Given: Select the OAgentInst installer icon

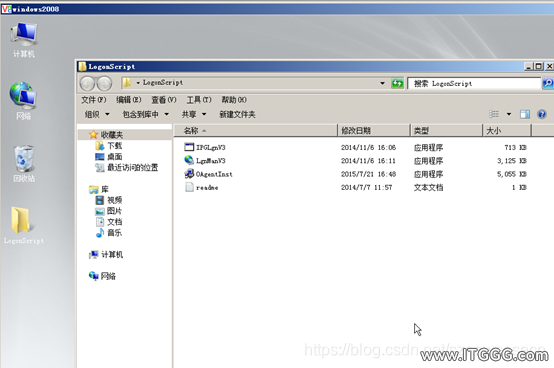Looking at the screenshot, I should (x=189, y=174).
